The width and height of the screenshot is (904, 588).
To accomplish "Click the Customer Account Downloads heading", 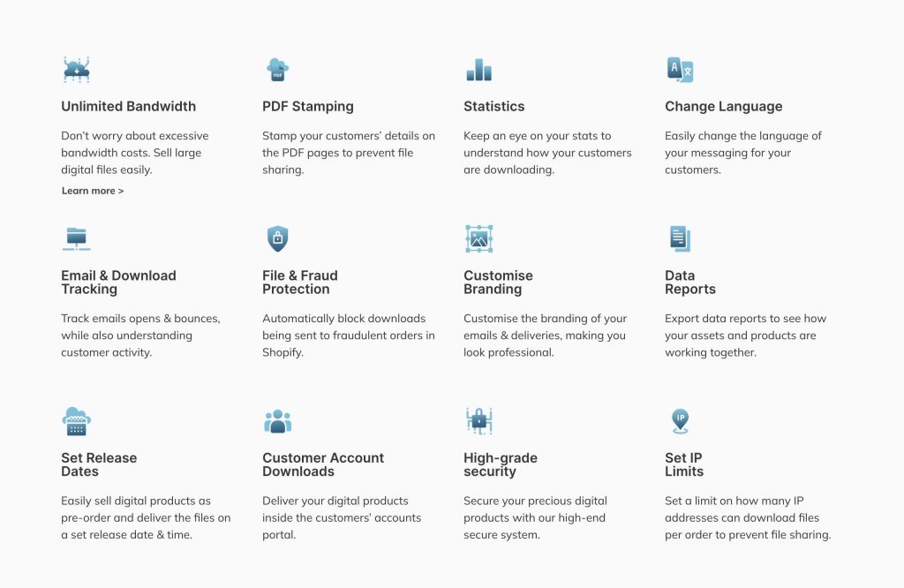I will pos(323,464).
